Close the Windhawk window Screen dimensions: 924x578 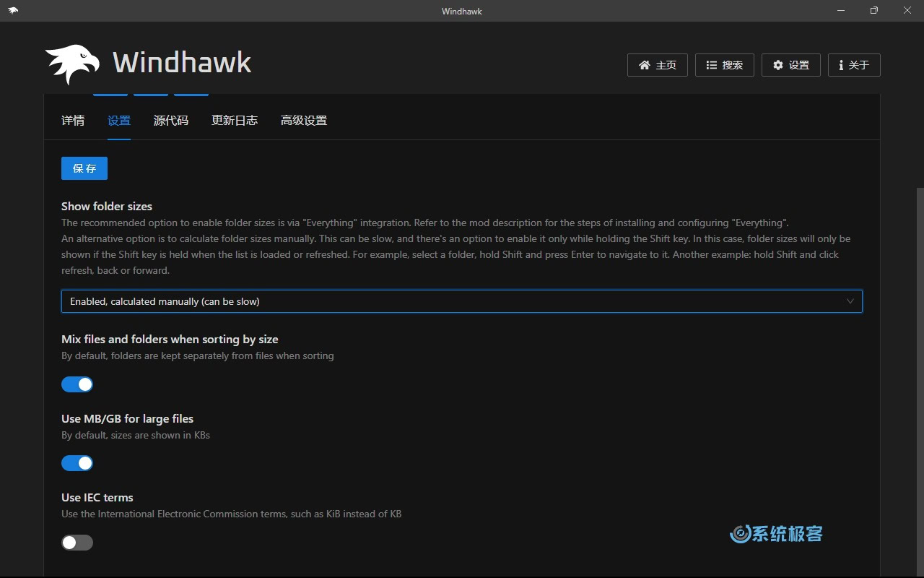point(907,10)
